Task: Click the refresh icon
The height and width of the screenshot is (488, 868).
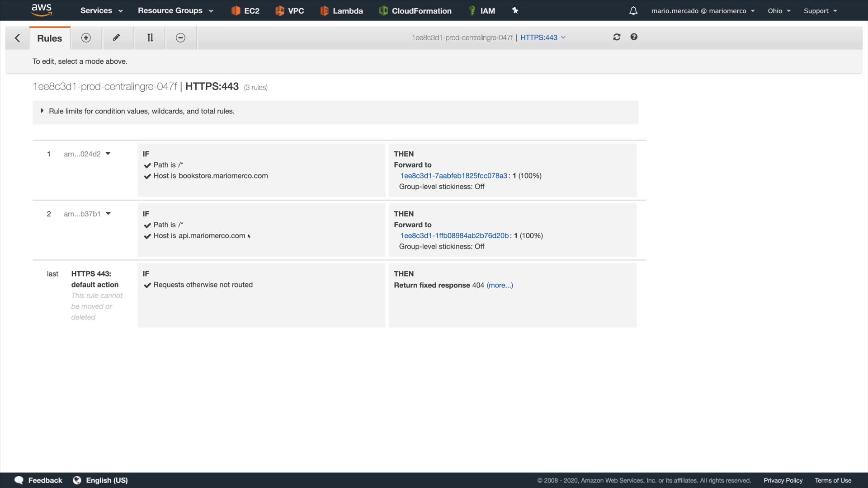Action: [x=617, y=37]
